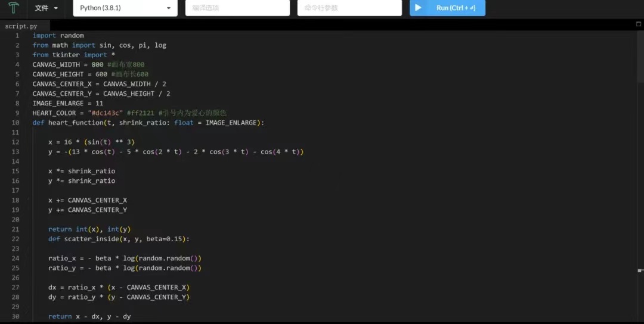Image resolution: width=644 pixels, height=324 pixels.
Task: Click 'x += CANVAS_CENTER_X' on line 18
Action: coord(88,200)
